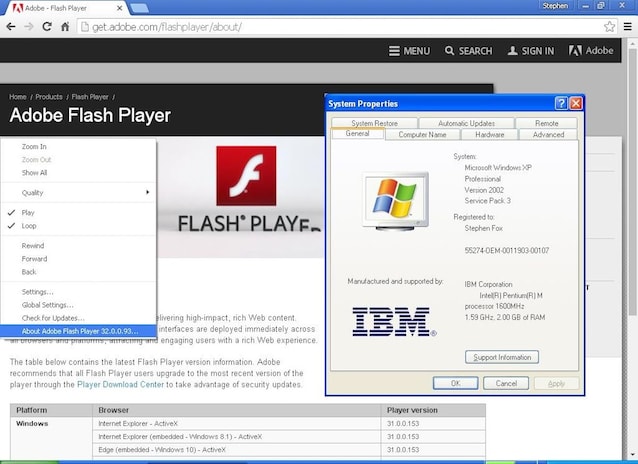Open the Player Download Center link
638x464 pixels.
(120, 384)
